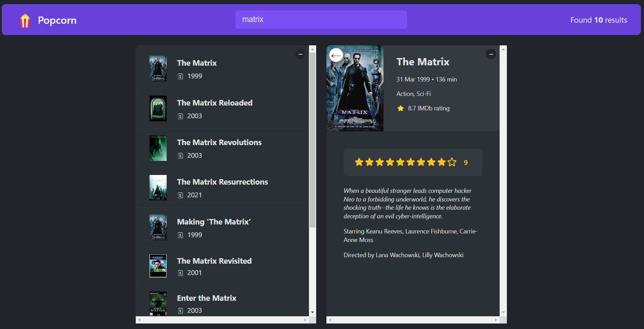Click results list scroll down arrow
This screenshot has height=329, width=644.
[x=312, y=312]
